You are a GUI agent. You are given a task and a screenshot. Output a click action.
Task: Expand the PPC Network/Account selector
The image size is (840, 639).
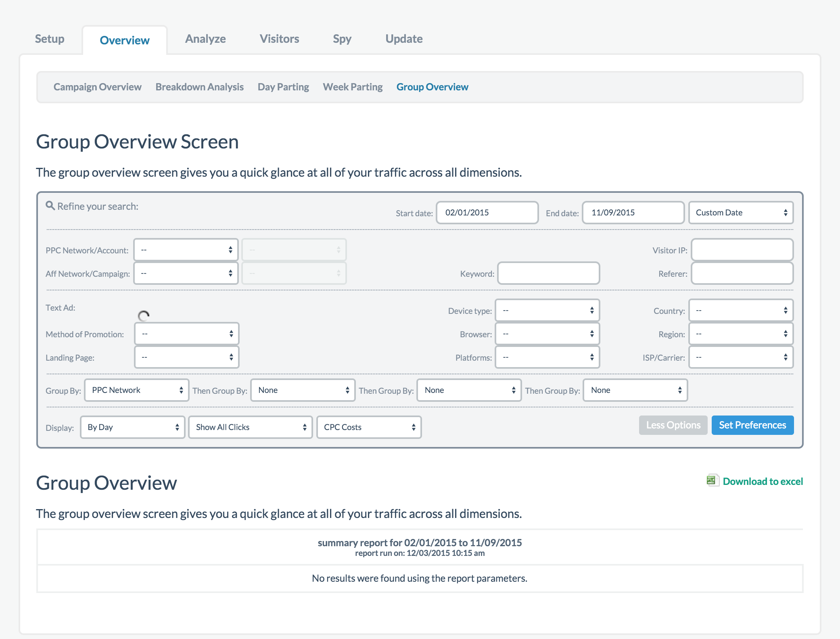[x=186, y=250]
